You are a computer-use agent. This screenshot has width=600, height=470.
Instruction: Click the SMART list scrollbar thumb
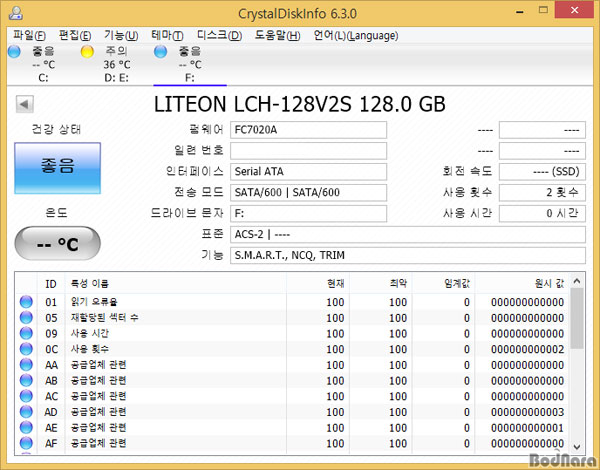pyautogui.click(x=577, y=319)
